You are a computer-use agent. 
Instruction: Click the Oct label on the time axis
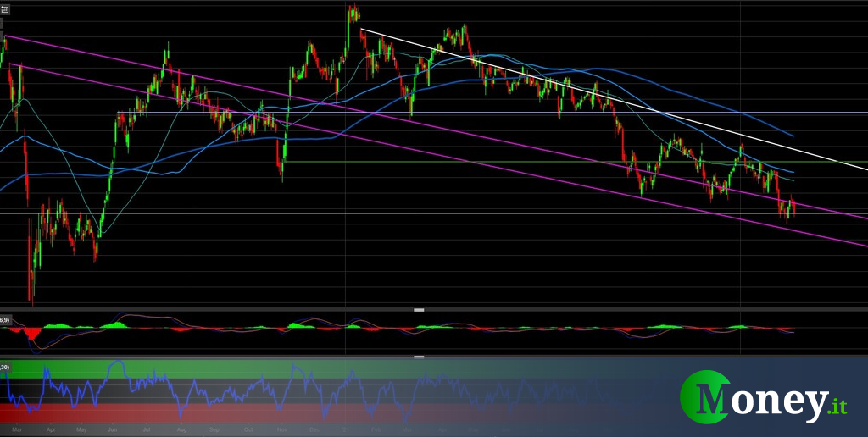click(248, 429)
